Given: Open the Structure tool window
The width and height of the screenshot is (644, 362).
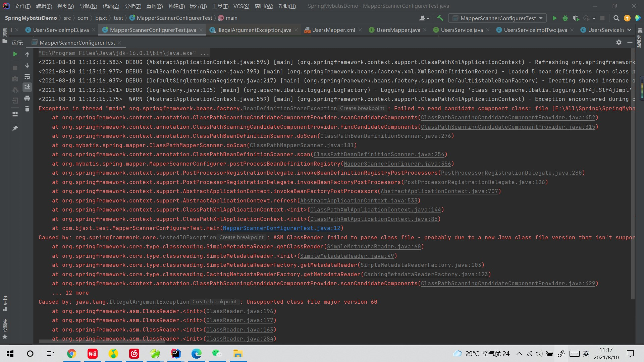Looking at the screenshot, I should [5, 304].
